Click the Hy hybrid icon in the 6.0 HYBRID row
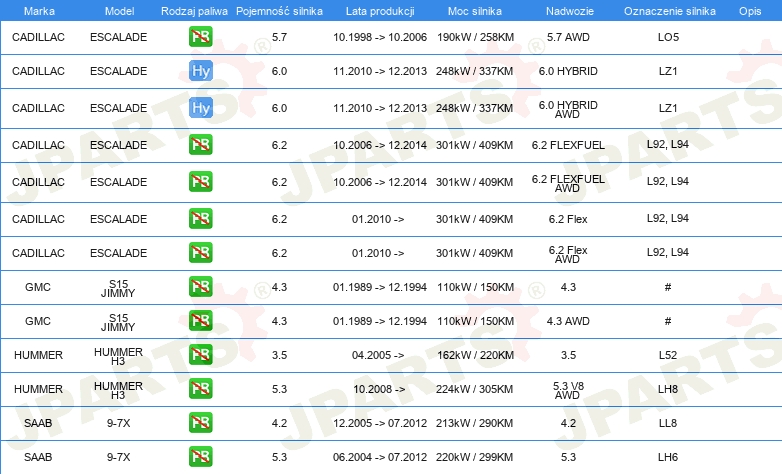The width and height of the screenshot is (782, 474). coord(200,71)
